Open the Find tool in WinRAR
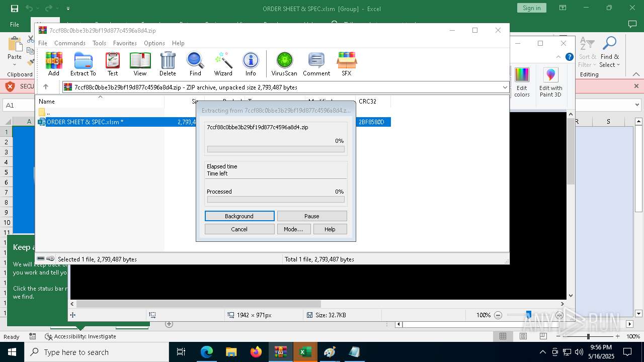This screenshot has height=362, width=644. coord(195,64)
